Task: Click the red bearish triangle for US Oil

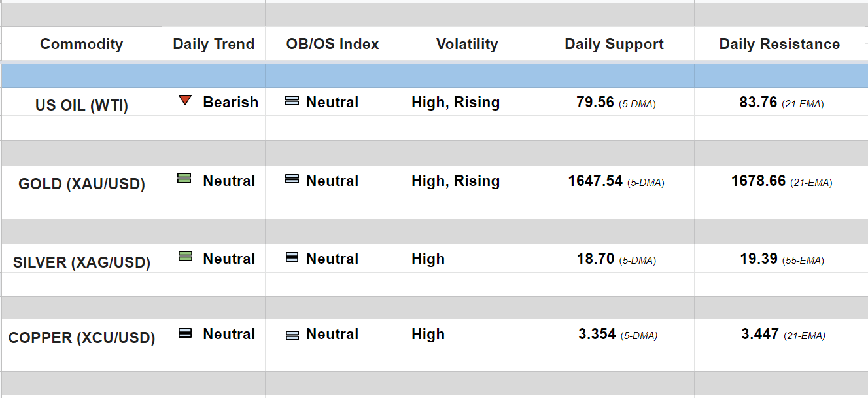Action: [185, 101]
